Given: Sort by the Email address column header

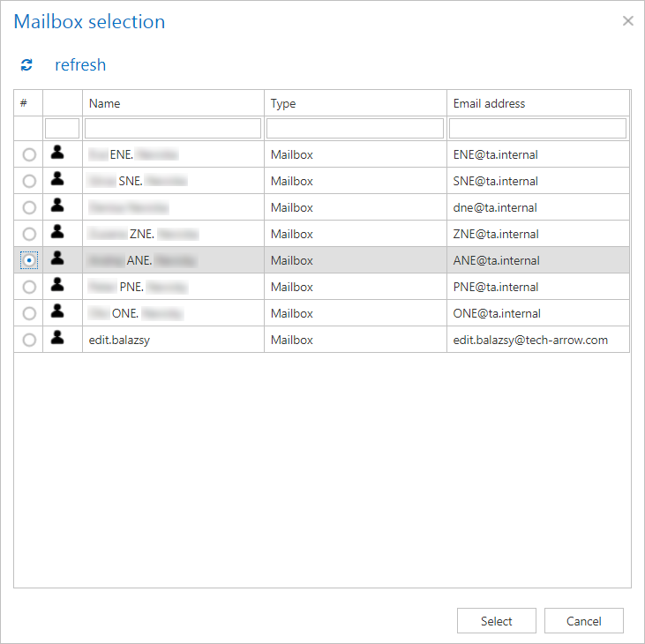Looking at the screenshot, I should (489, 103).
